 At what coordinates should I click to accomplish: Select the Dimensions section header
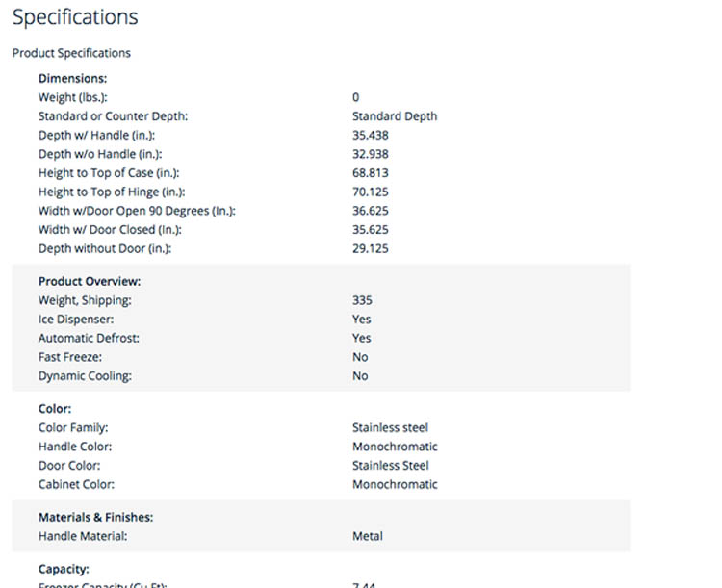72,79
